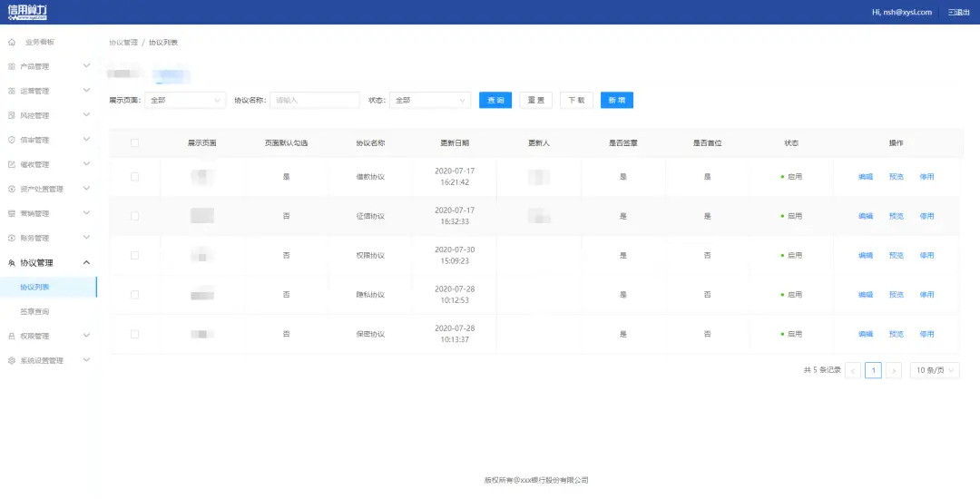980x499 pixels.
Task: Open the 状态 filter dropdown
Action: pos(430,100)
